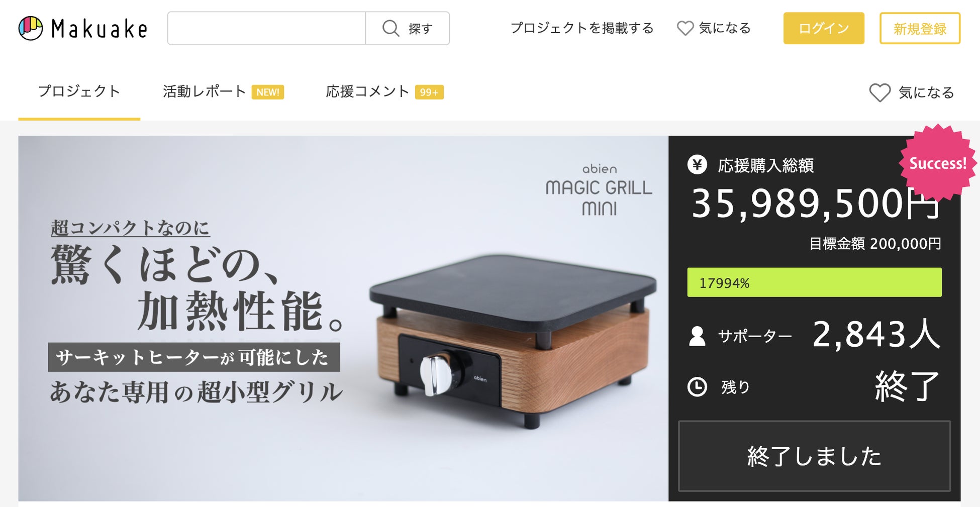Click the 99+ comment count badge
The image size is (980, 507).
pyautogui.click(x=429, y=92)
